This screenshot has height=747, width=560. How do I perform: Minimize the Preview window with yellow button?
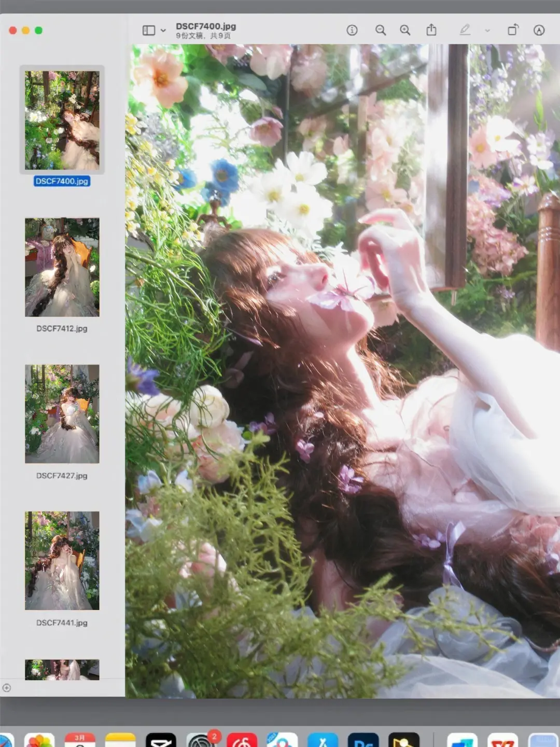tap(26, 30)
